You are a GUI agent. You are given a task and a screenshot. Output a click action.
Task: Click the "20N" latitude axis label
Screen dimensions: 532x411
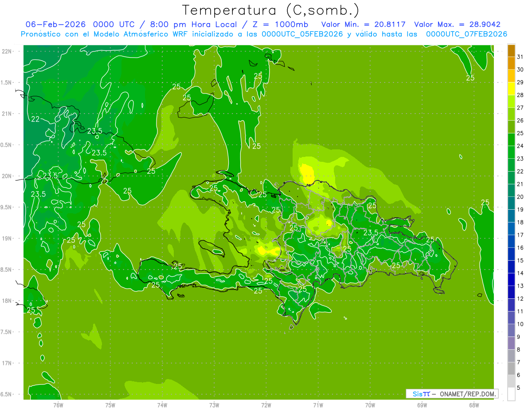(x=7, y=176)
